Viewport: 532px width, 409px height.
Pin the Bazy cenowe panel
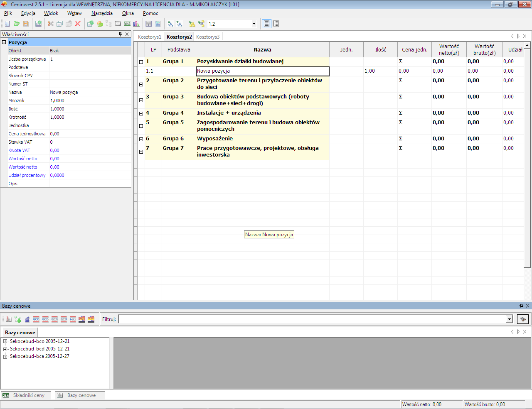coord(521,306)
